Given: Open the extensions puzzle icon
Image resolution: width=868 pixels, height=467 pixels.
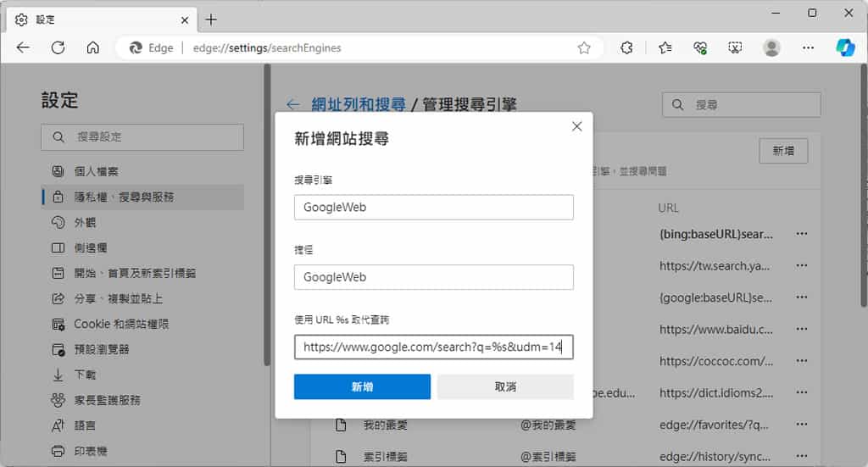Looking at the screenshot, I should point(626,48).
